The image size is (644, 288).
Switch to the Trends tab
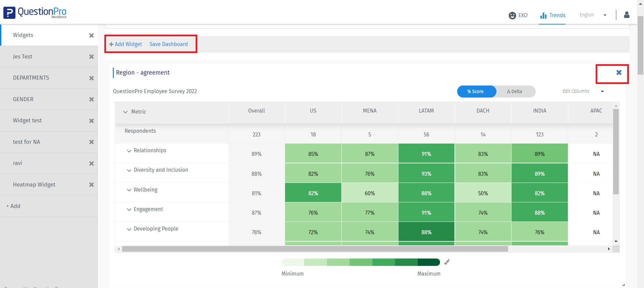tap(553, 15)
